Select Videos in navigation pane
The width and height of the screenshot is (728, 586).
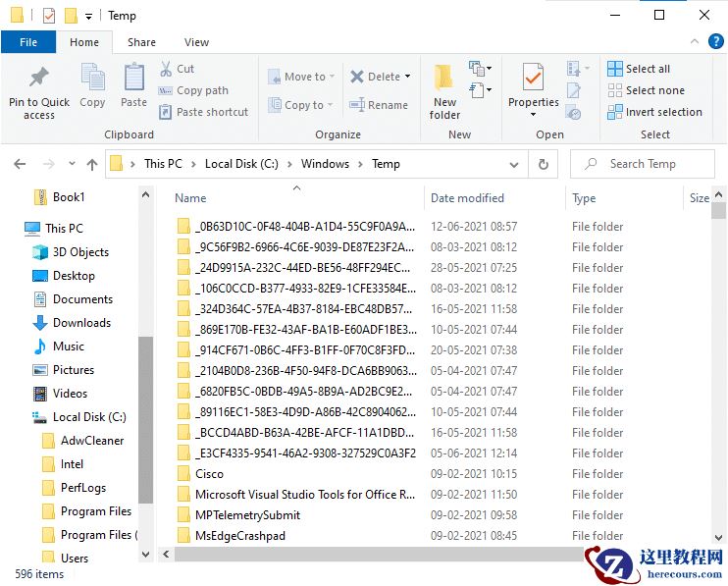pos(61,394)
